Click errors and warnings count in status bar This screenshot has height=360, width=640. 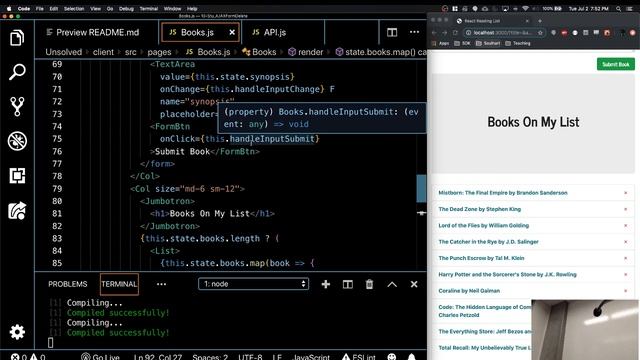[28, 356]
